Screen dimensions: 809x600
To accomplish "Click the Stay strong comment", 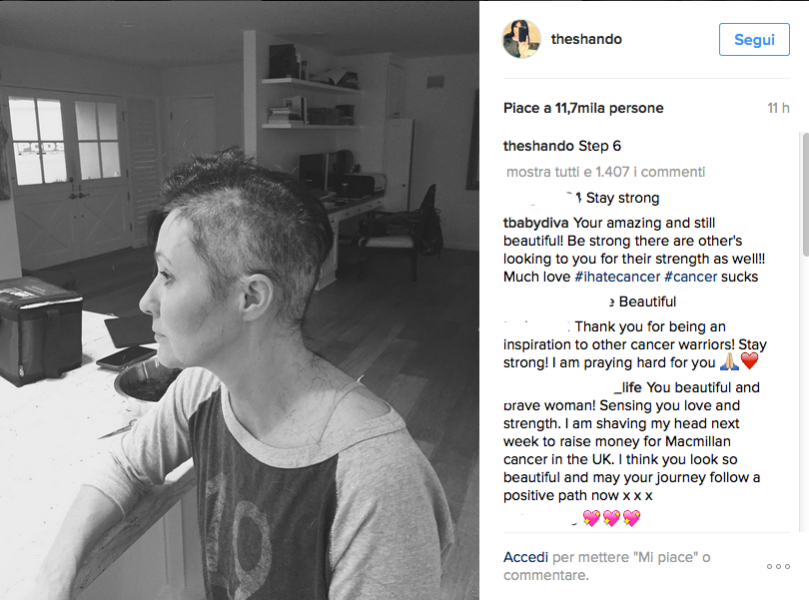I will pos(623,198).
